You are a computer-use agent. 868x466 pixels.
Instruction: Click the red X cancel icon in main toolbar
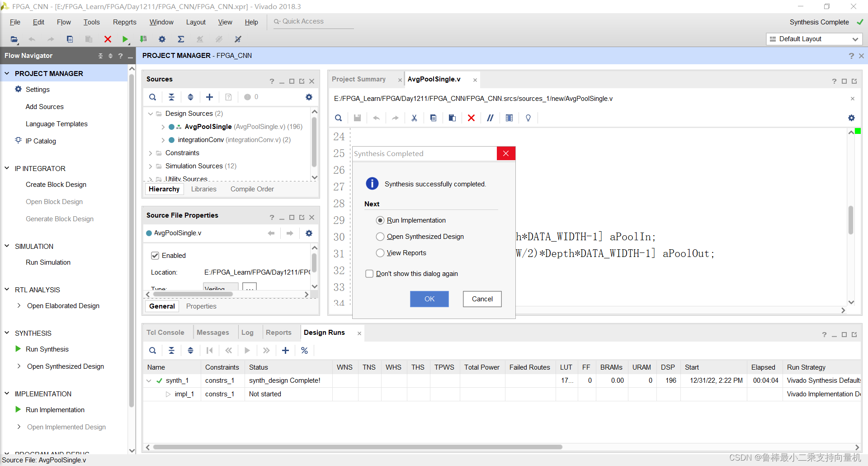[108, 39]
